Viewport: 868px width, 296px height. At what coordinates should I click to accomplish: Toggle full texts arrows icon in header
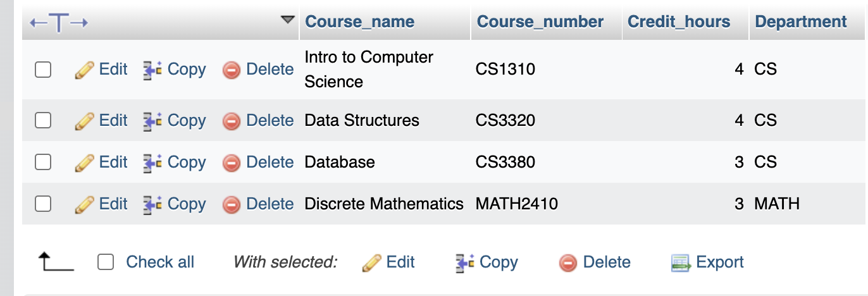click(x=58, y=23)
